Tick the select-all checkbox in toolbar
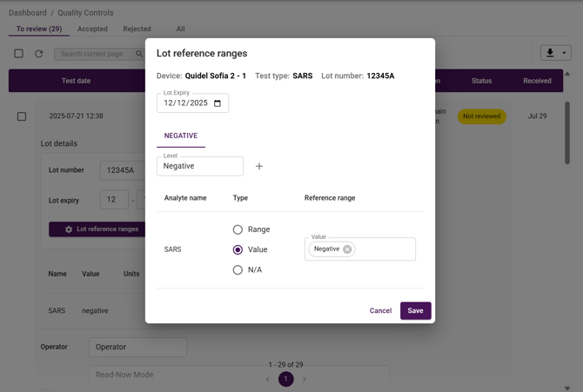583x392 pixels. (x=18, y=54)
